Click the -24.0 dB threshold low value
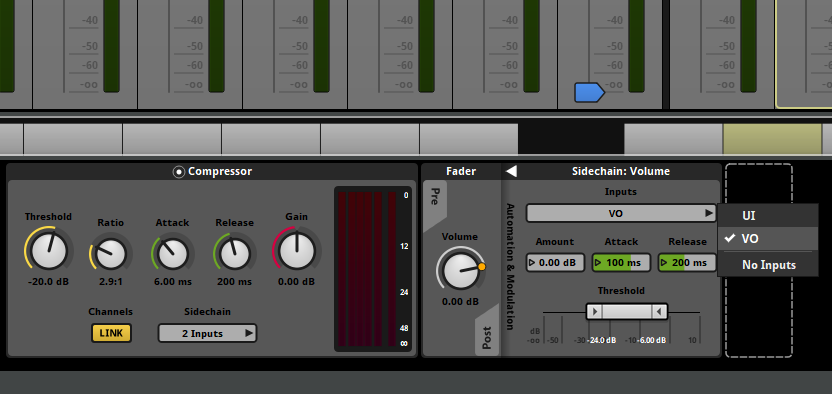Image resolution: width=832 pixels, height=394 pixels. tap(602, 340)
